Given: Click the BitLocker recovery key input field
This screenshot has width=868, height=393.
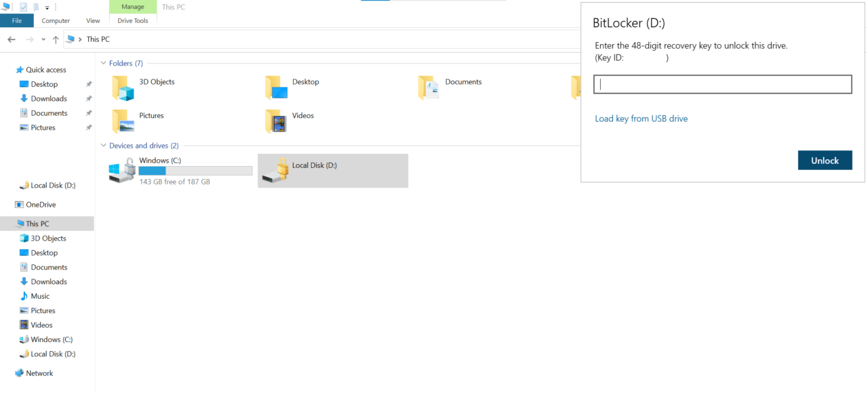Looking at the screenshot, I should [722, 84].
